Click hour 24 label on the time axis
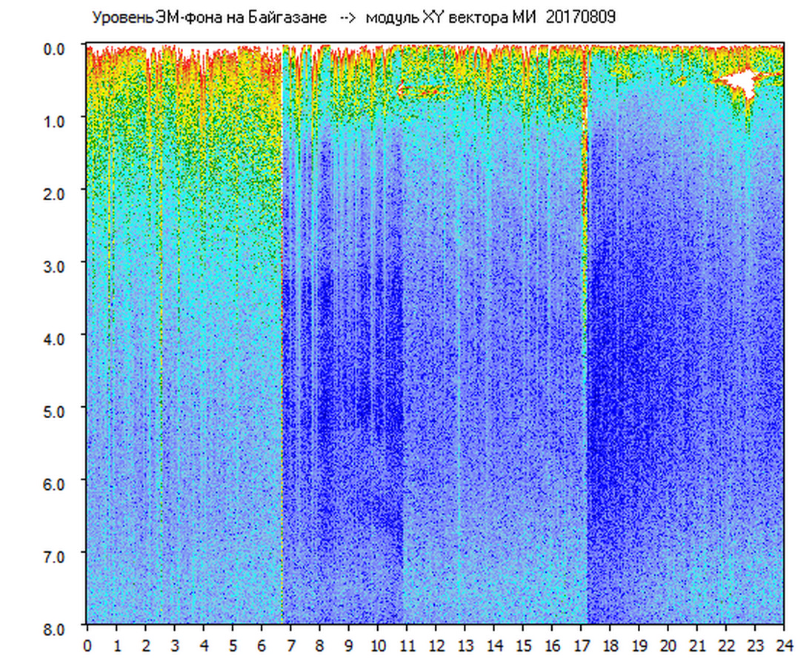 coord(784,646)
